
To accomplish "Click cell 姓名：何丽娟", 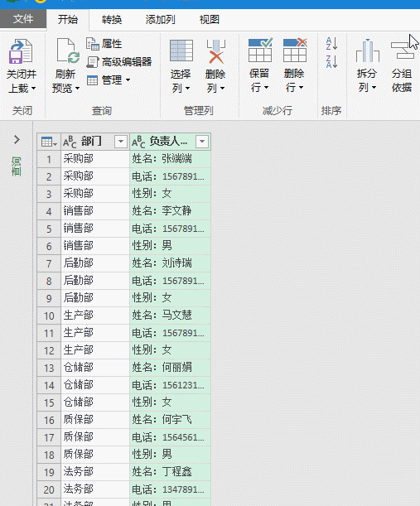I will pos(170,368).
